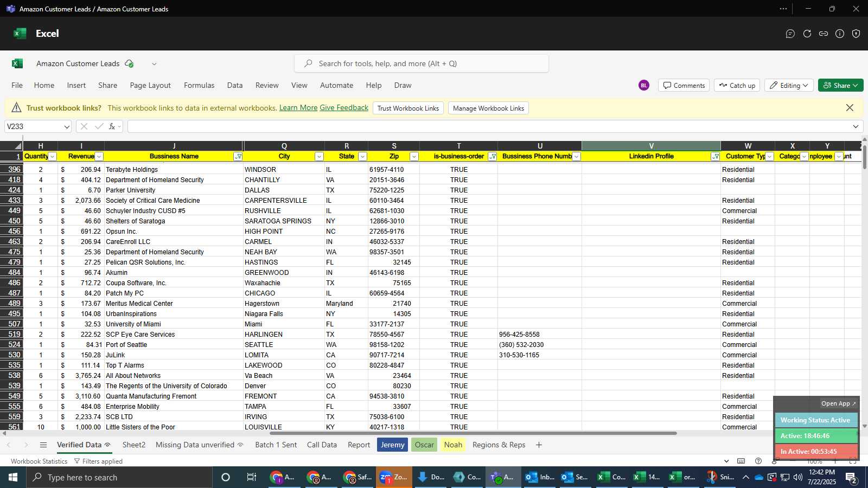Open the workbook name chevron dropdown
The height and width of the screenshot is (488, 868).
tap(154, 63)
